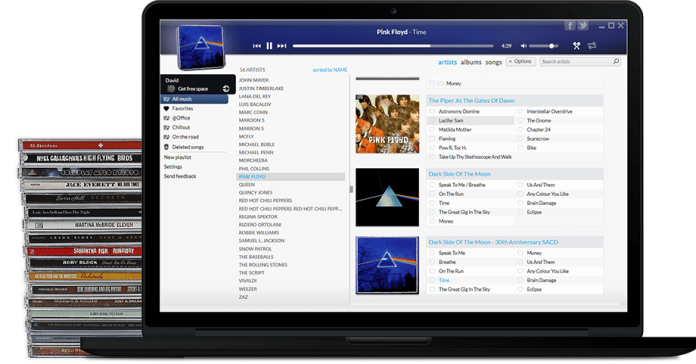Click the sync icon beside Get free space
Viewport: 696px width, 364px height.
(226, 89)
